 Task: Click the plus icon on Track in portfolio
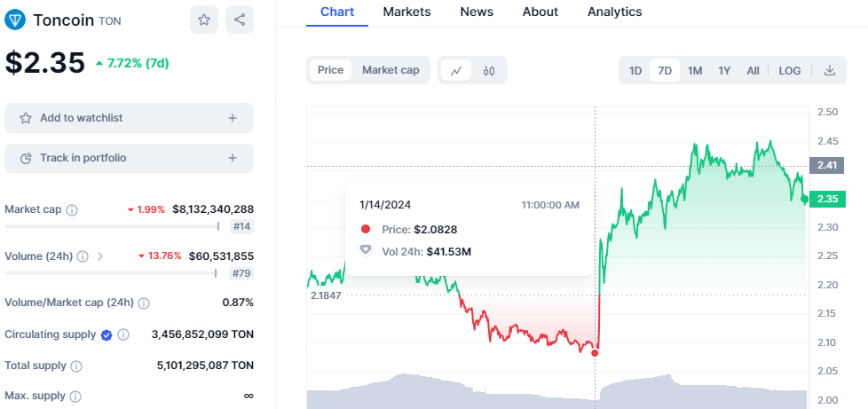233,158
